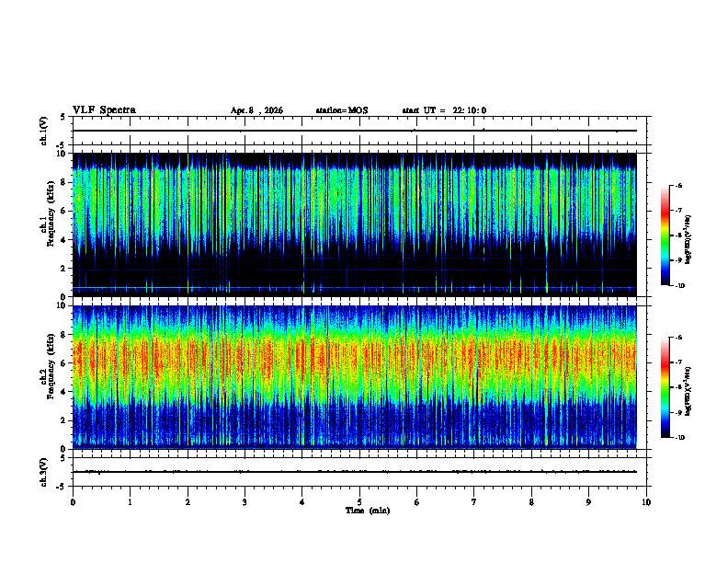Click time axis tick label "0"
Viewport: 728px width, 563px height.
tap(73, 502)
